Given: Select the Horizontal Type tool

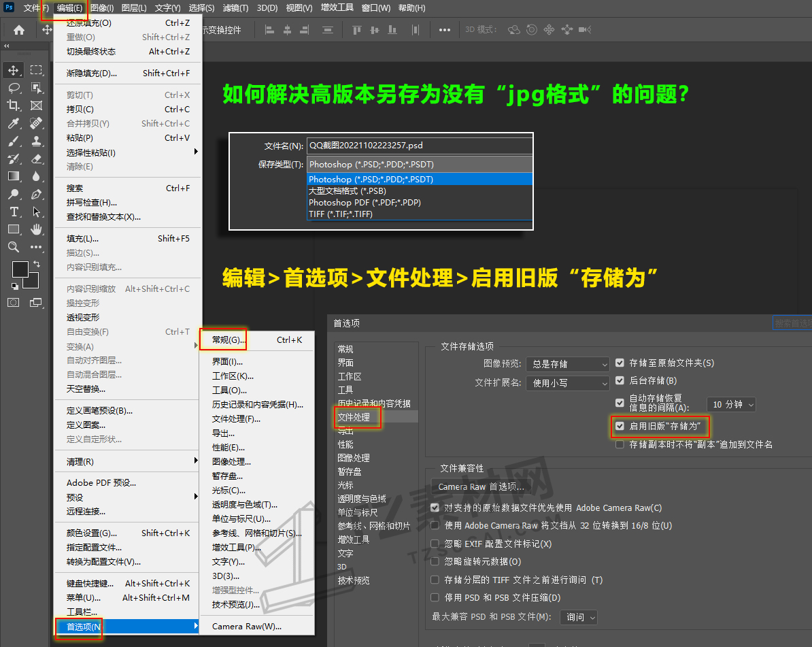Looking at the screenshot, I should tap(14, 212).
